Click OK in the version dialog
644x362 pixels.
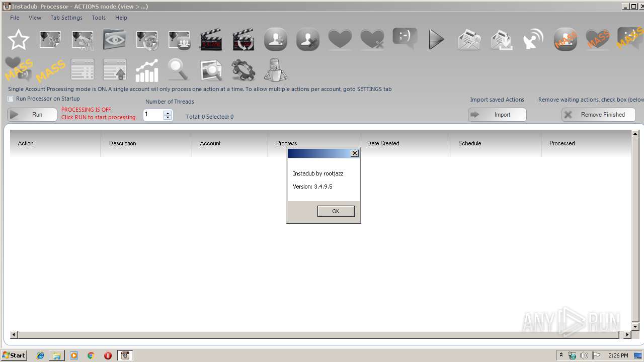click(336, 211)
